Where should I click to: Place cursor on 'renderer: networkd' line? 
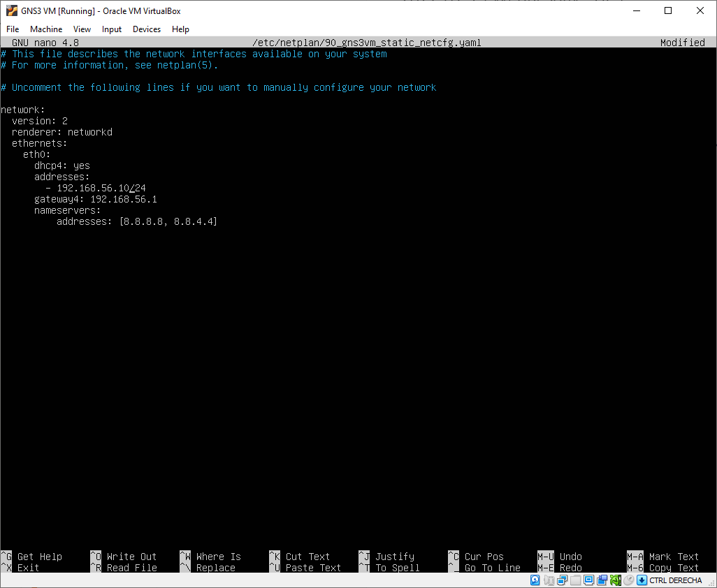[62, 132]
